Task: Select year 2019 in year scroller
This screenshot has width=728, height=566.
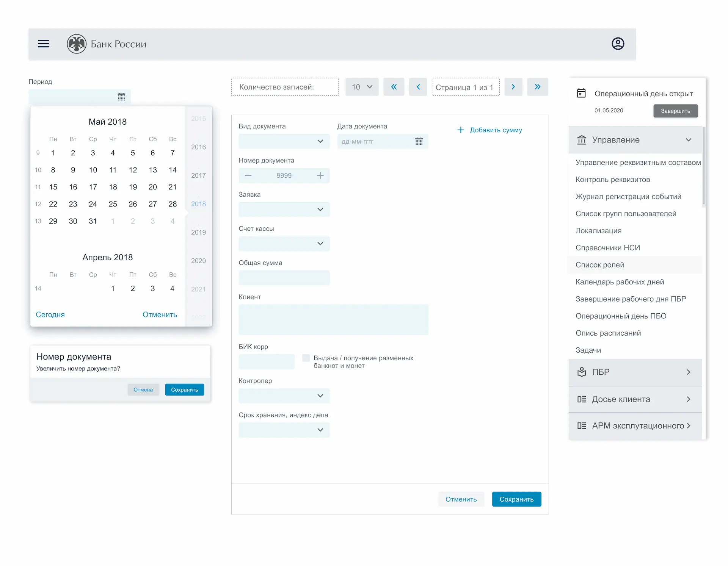Action: click(x=198, y=232)
